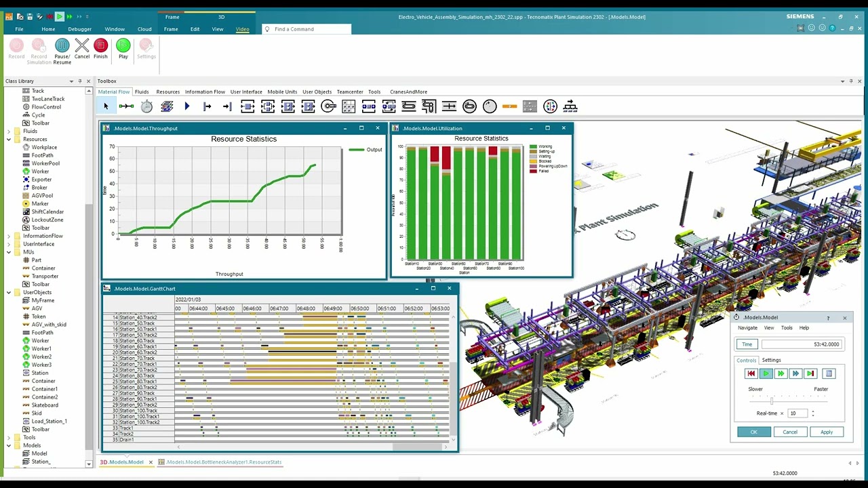The image size is (868, 488).
Task: Select the Frame stacked-layers icon in Toolbox
Action: (x=167, y=106)
